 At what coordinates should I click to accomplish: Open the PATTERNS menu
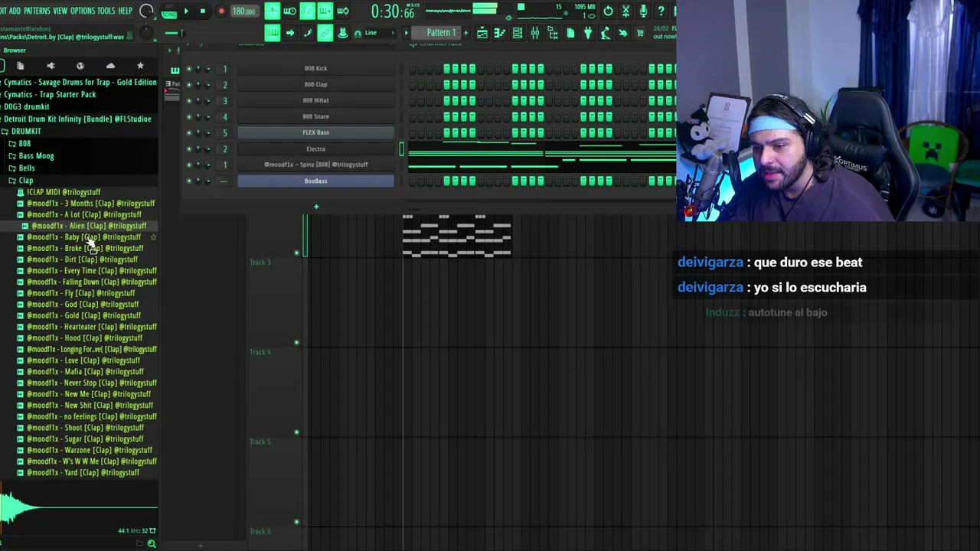pyautogui.click(x=37, y=11)
